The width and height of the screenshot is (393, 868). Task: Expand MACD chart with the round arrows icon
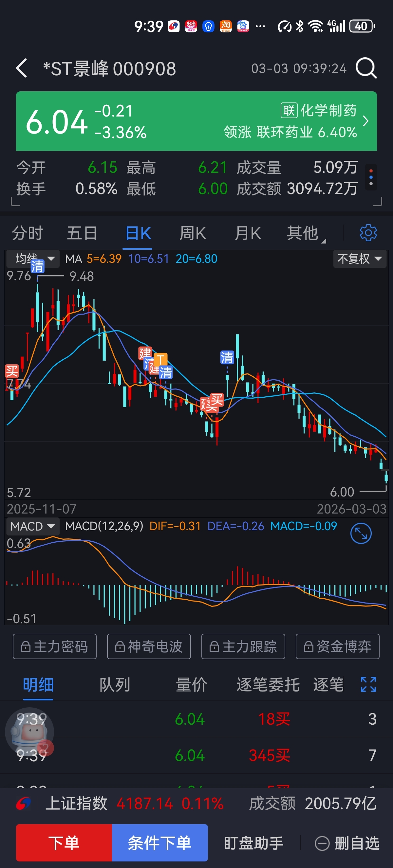point(361,533)
